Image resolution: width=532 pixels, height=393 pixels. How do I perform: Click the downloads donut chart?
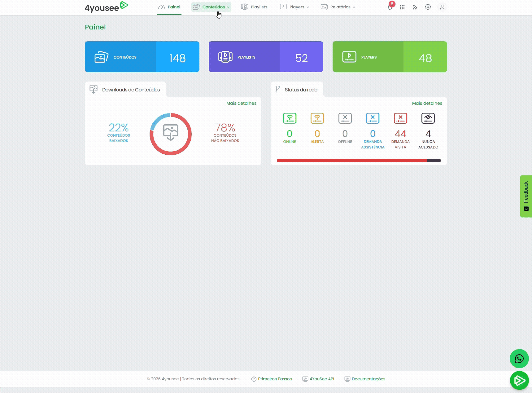[x=171, y=134]
